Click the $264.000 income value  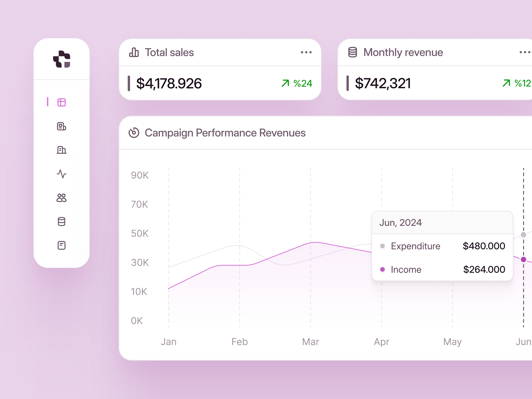484,269
